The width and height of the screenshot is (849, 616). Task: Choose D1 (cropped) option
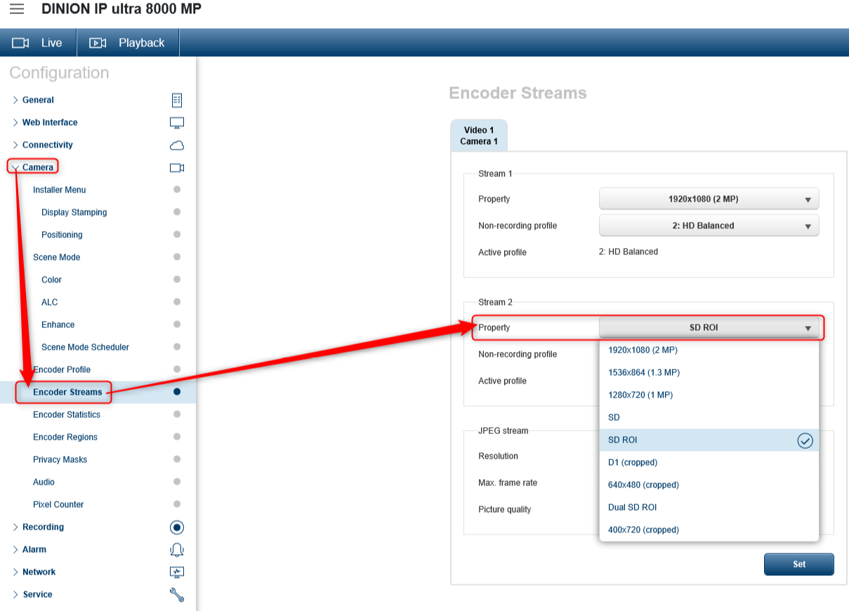point(709,462)
